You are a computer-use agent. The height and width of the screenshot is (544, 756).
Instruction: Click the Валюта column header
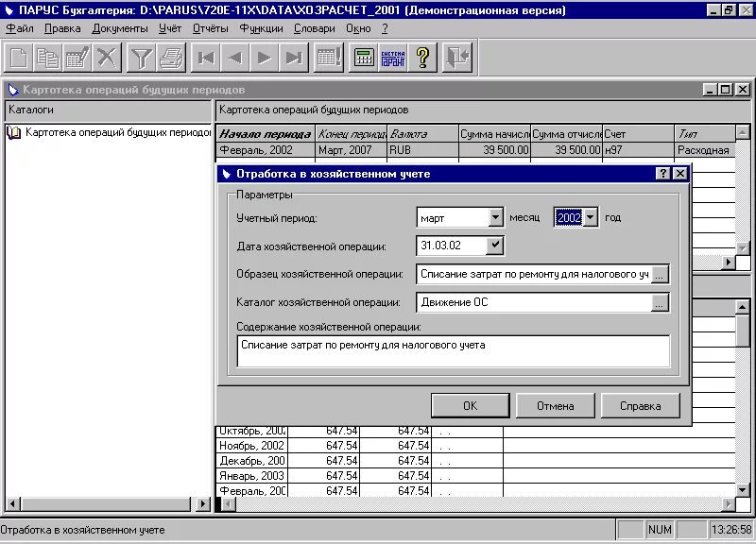[422, 134]
